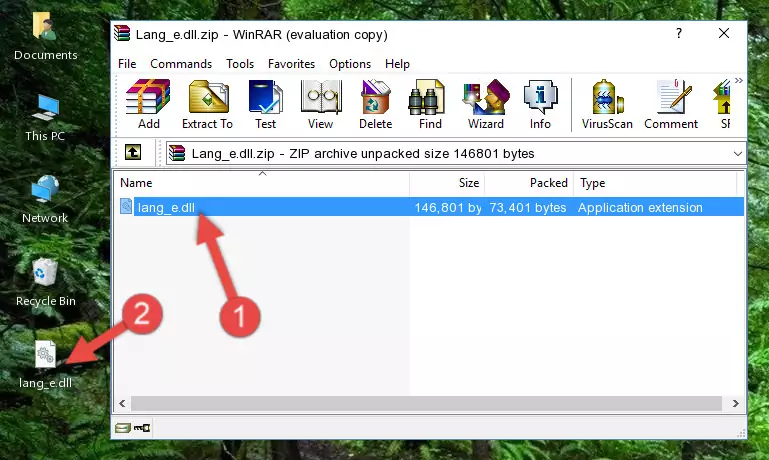Select the lang_e.dll desktop file
Image resolution: width=769 pixels, height=460 pixels.
pyautogui.click(x=46, y=365)
